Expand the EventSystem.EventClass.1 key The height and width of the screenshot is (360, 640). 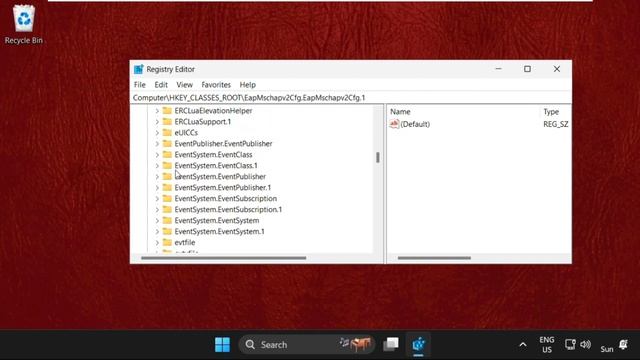157,166
